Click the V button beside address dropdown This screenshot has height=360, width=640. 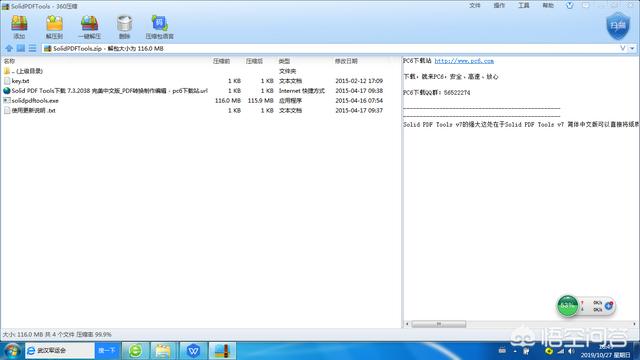pos(622,48)
